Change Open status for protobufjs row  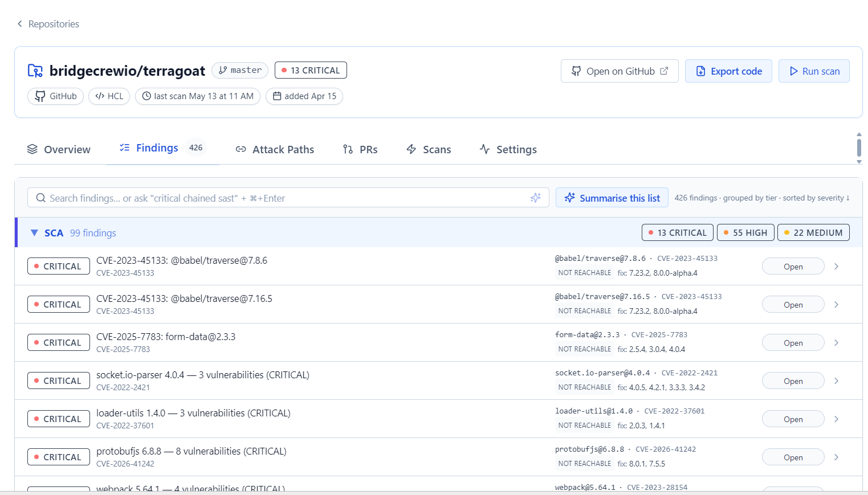coord(793,457)
